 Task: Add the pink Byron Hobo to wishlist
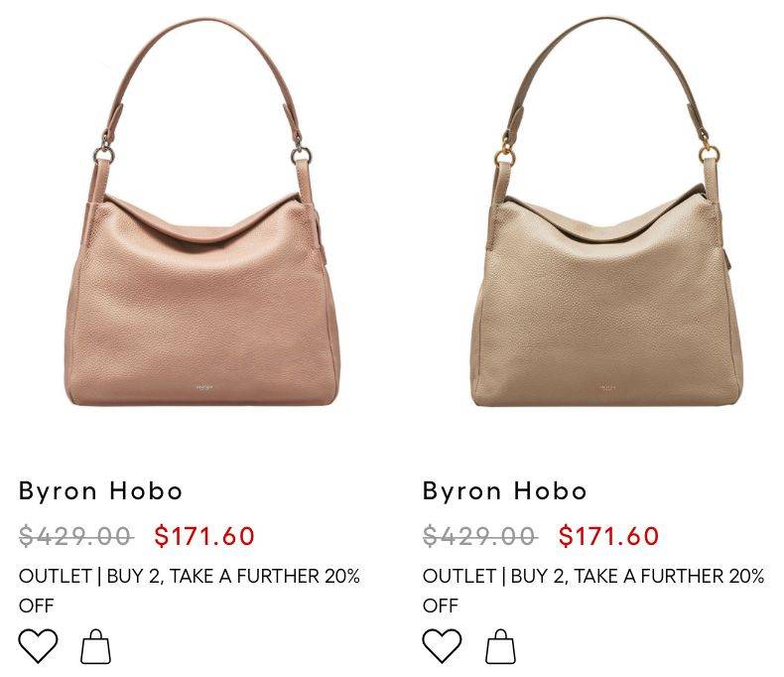pyautogui.click(x=38, y=646)
